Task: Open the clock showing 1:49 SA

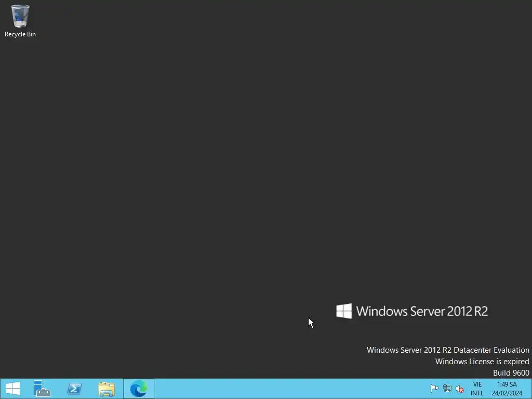Action: [x=507, y=389]
